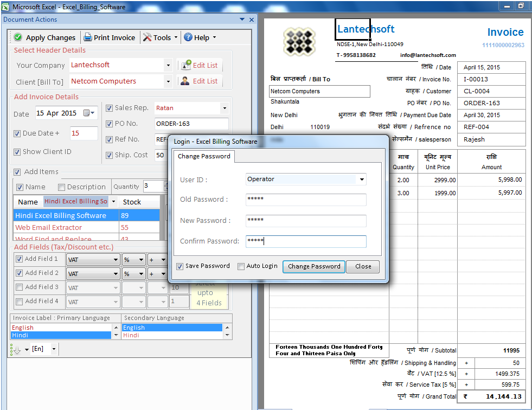The width and height of the screenshot is (532, 410).
Task: Select English in Secondary Language list
Action: [x=172, y=328]
